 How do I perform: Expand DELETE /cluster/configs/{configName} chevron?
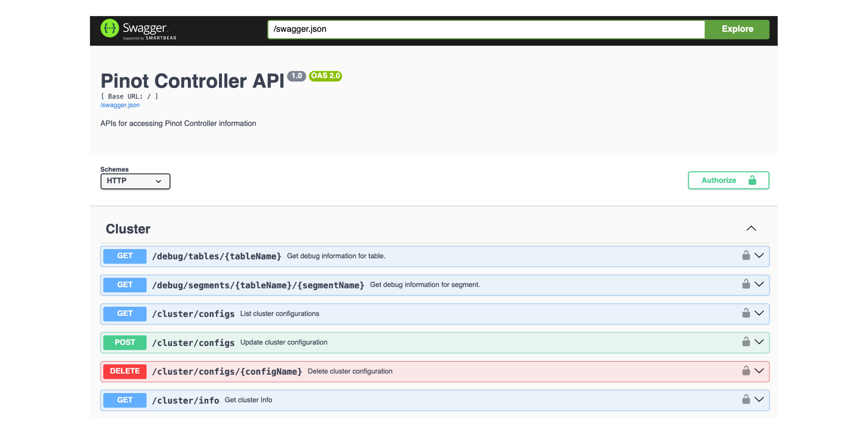point(759,371)
